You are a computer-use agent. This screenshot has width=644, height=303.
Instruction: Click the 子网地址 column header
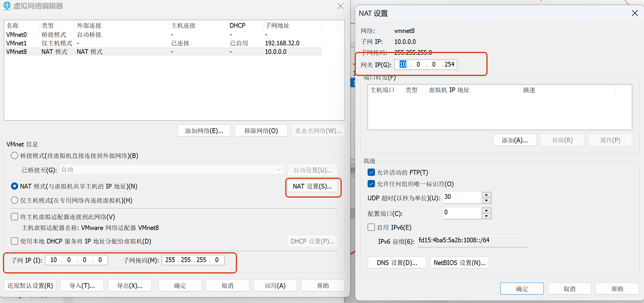pos(292,26)
